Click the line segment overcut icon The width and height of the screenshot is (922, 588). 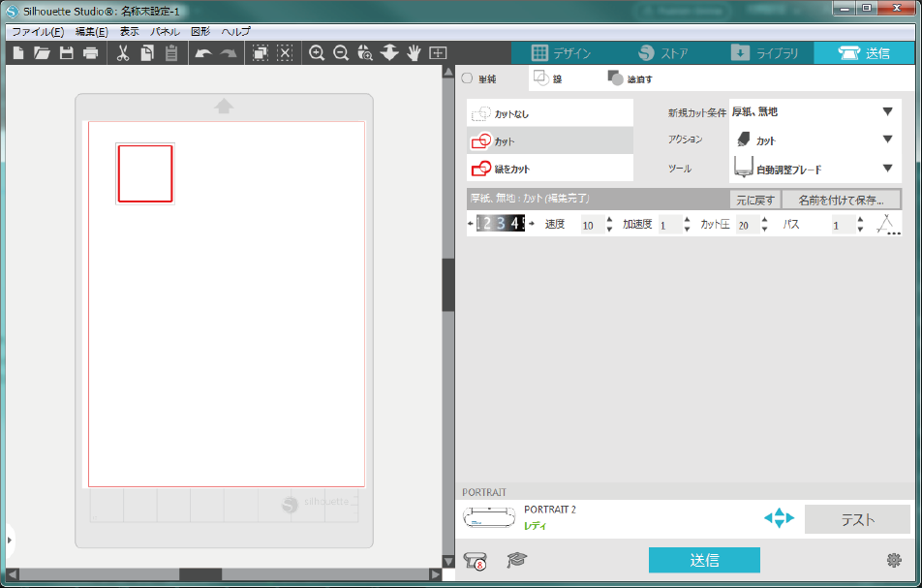pyautogui.click(x=887, y=225)
